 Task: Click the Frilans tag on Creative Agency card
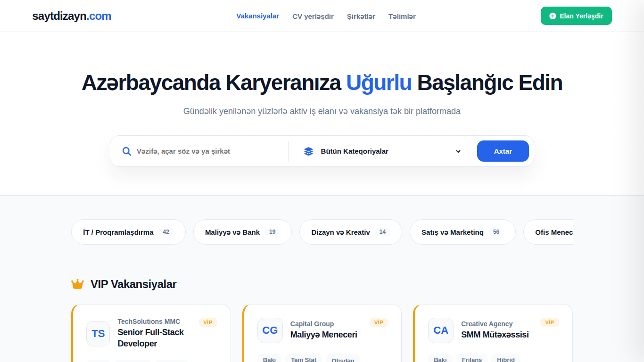[472, 359]
